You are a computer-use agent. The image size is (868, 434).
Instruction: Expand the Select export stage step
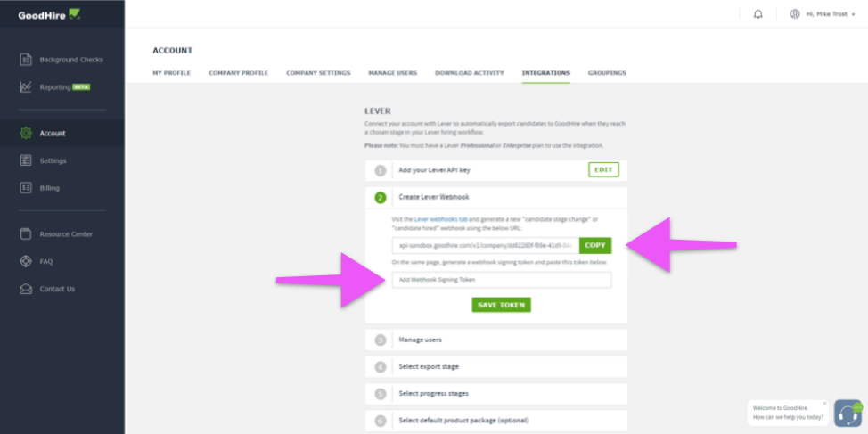(x=496, y=366)
